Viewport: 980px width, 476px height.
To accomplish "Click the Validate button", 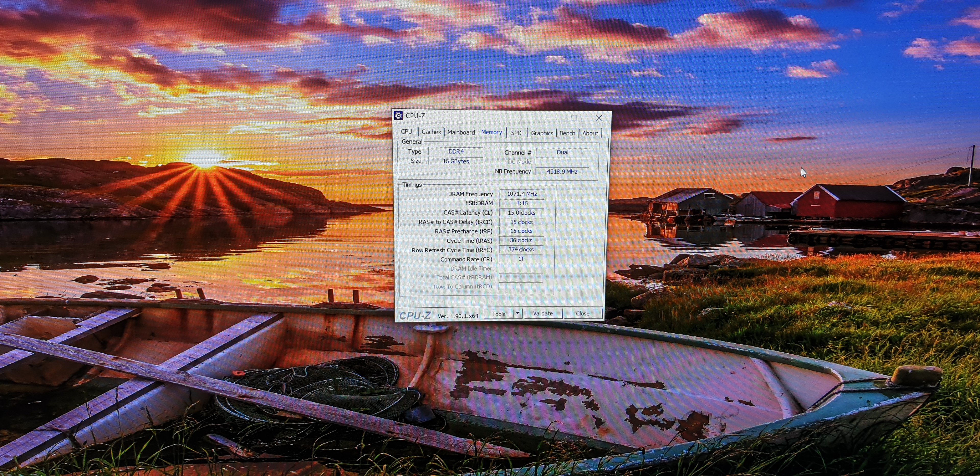I will pos(543,313).
